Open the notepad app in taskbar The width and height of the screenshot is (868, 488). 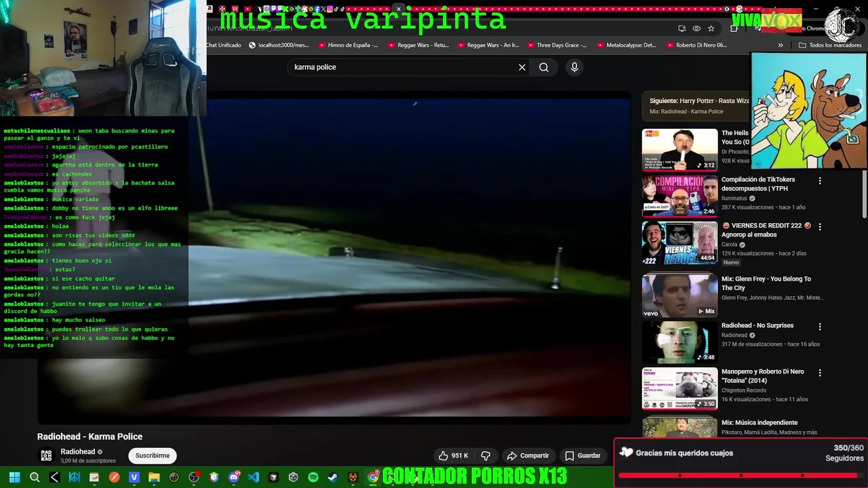(94, 477)
